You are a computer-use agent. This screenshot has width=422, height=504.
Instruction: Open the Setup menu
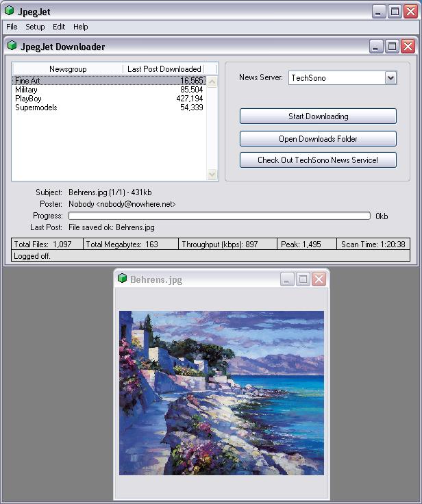tap(35, 27)
